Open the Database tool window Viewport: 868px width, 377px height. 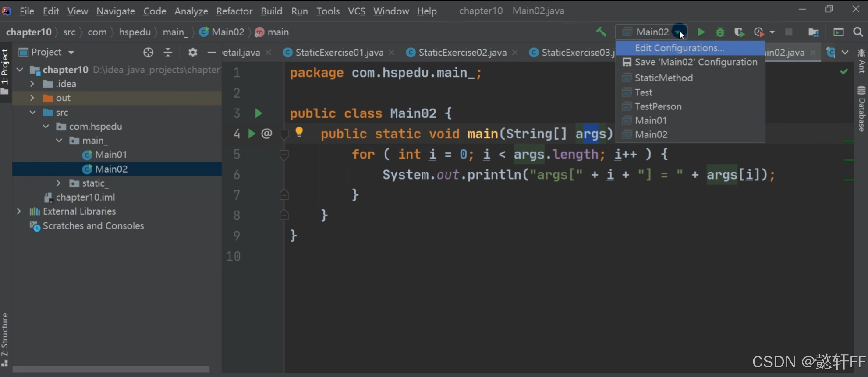point(861,109)
